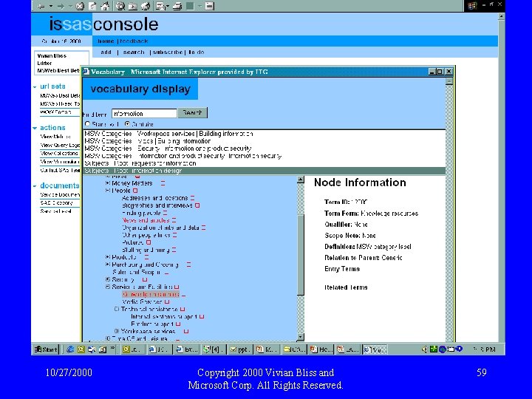Open the home menu link
The width and height of the screenshot is (532, 399).
[x=106, y=41]
